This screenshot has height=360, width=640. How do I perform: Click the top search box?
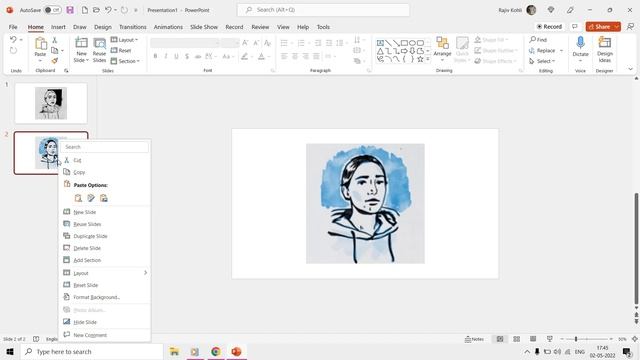coord(323,10)
